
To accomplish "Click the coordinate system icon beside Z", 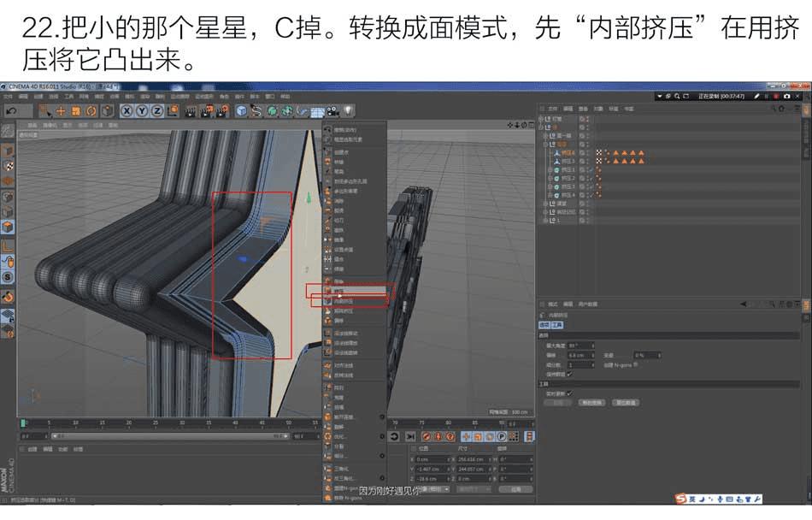I will coord(173,111).
